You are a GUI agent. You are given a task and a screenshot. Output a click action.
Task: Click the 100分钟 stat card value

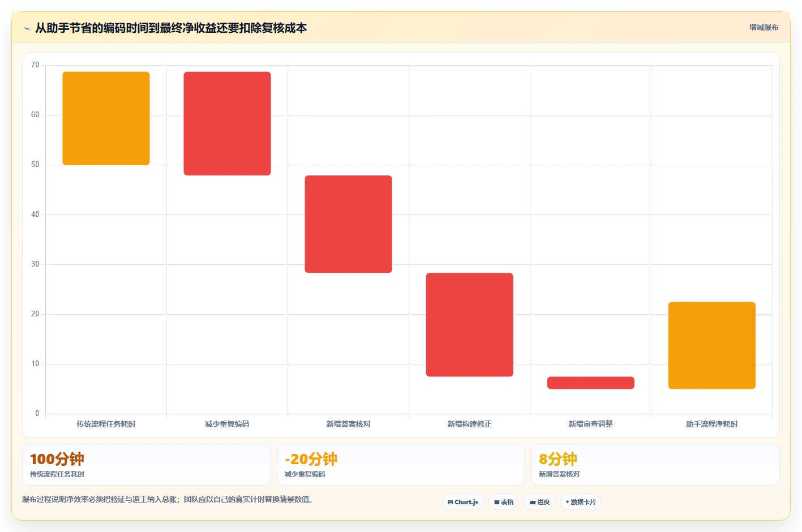click(x=57, y=459)
